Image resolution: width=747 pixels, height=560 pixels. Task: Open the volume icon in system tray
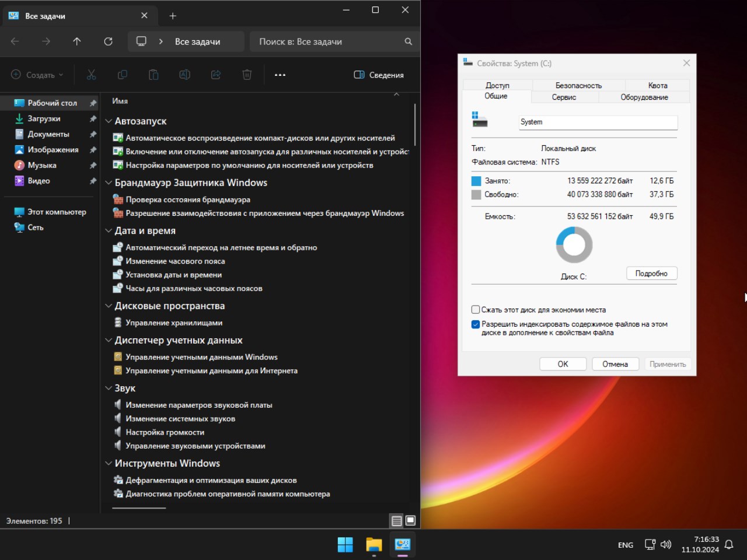click(666, 545)
